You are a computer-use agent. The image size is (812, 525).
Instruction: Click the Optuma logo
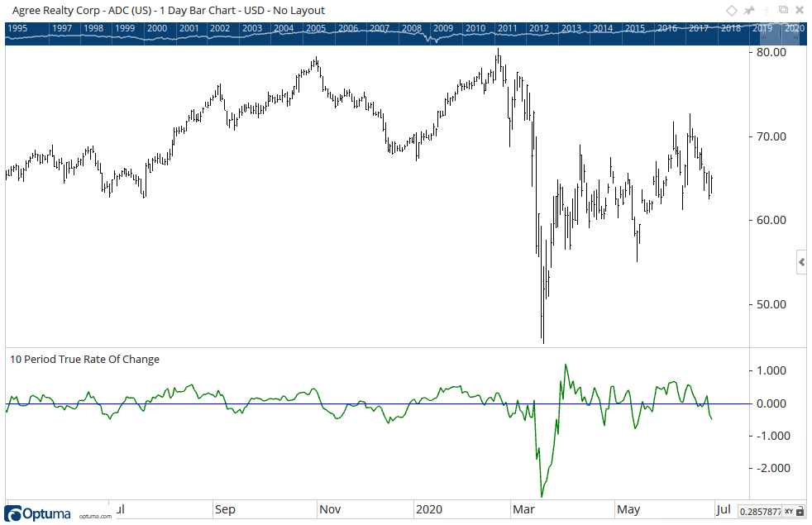pos(38,513)
